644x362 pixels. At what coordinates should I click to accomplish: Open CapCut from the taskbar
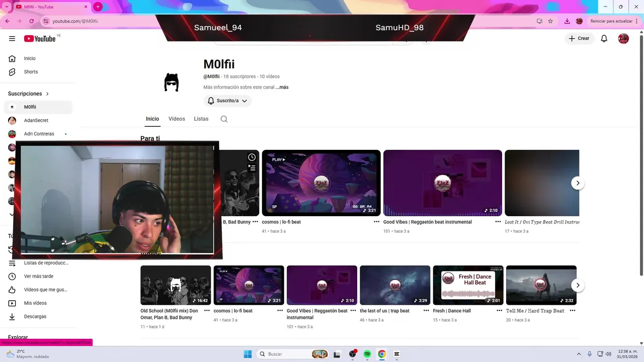[397, 354]
